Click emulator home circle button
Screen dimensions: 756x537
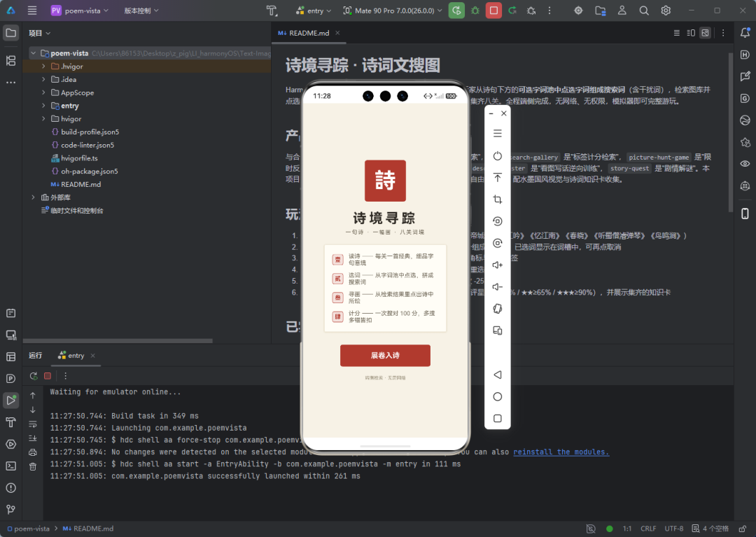[x=498, y=396]
